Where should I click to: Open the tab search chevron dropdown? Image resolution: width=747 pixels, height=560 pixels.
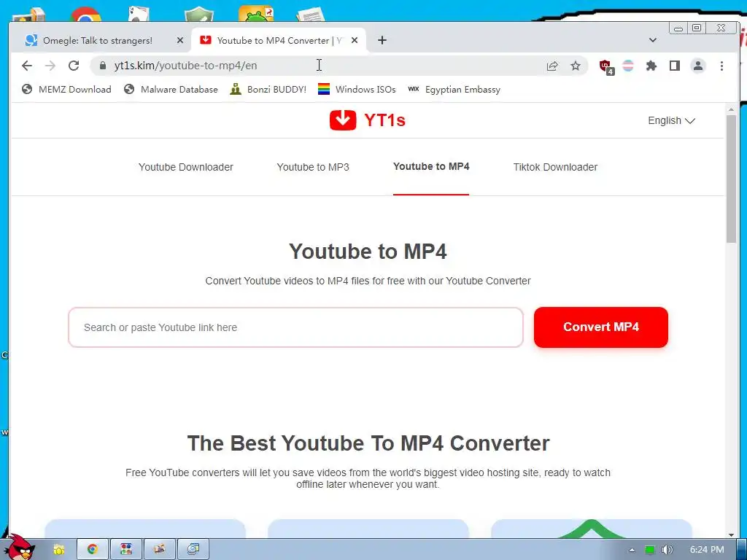point(653,41)
